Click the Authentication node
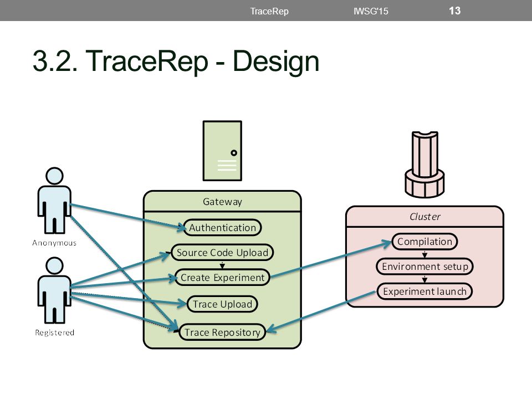Image resolution: width=532 pixels, height=399 pixels. coord(223,228)
